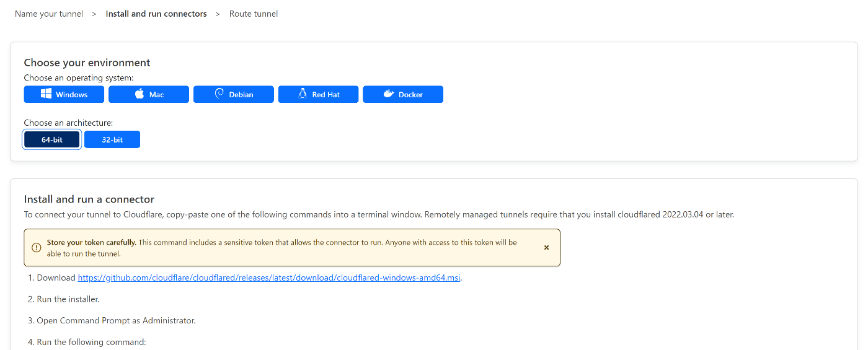This screenshot has width=868, height=350.
Task: Click the warning icon in the token alert
Action: (36, 248)
